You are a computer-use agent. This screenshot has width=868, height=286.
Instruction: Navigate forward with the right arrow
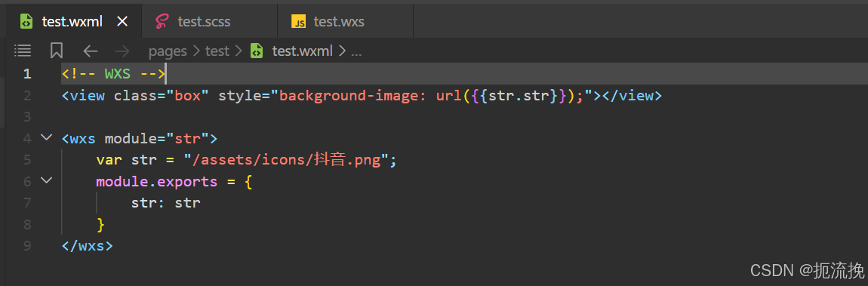click(122, 51)
